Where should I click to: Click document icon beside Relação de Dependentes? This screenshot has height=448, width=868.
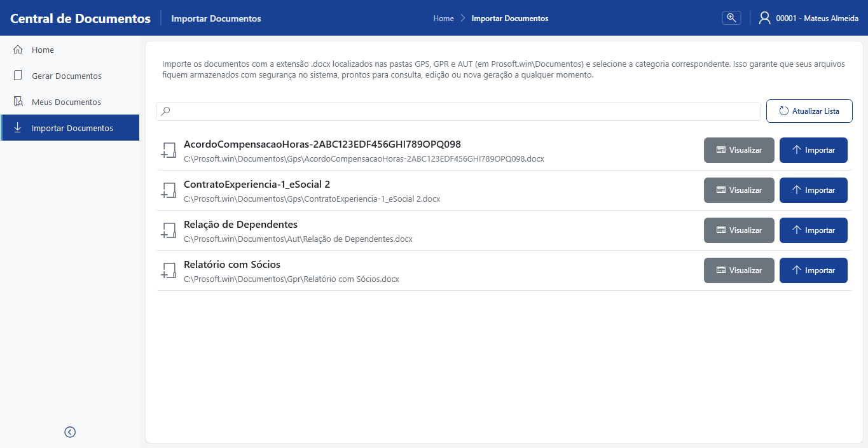coord(169,231)
